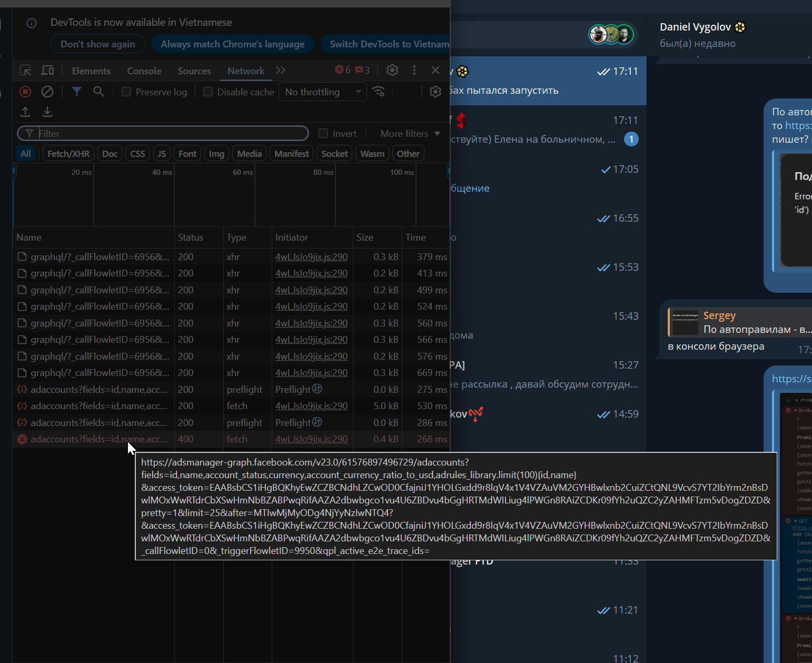Switch to the Console tab

click(144, 71)
